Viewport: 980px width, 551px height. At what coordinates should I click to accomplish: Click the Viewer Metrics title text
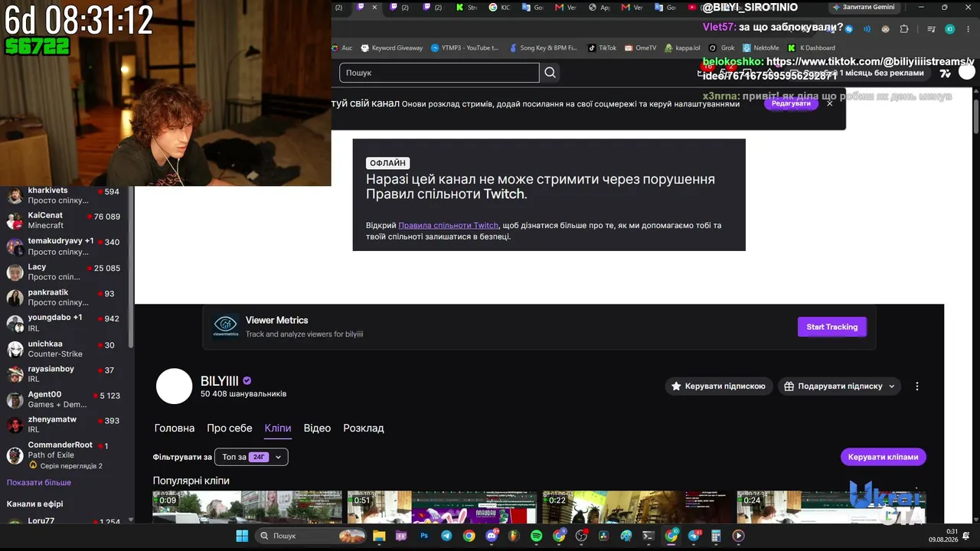coord(277,321)
